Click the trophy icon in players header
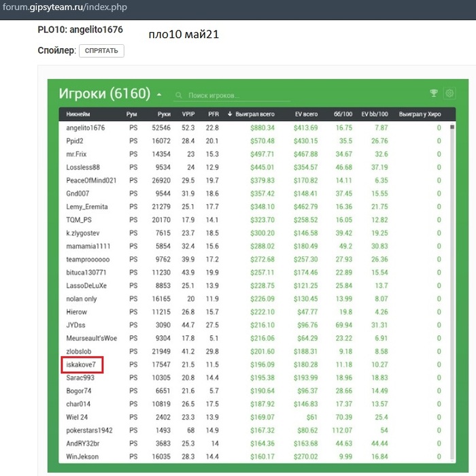This screenshot has height=476, width=476. [434, 93]
